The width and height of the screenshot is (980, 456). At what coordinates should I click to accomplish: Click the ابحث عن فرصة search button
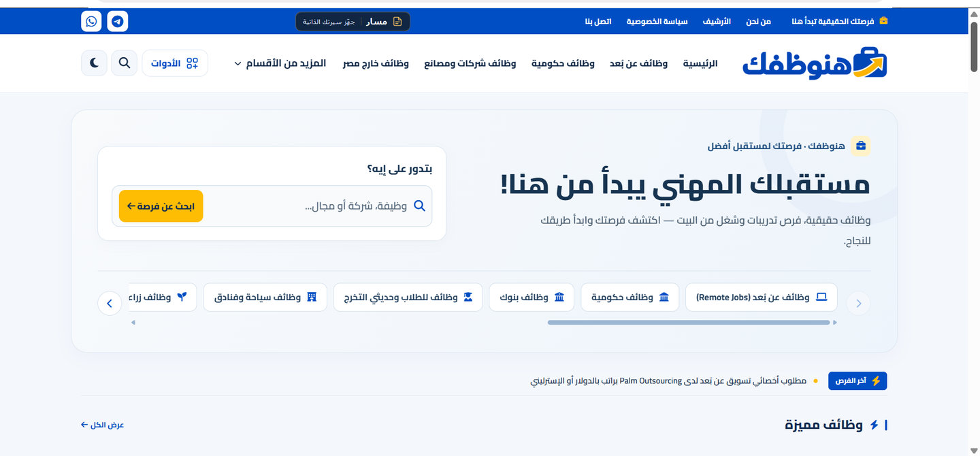pyautogui.click(x=161, y=206)
